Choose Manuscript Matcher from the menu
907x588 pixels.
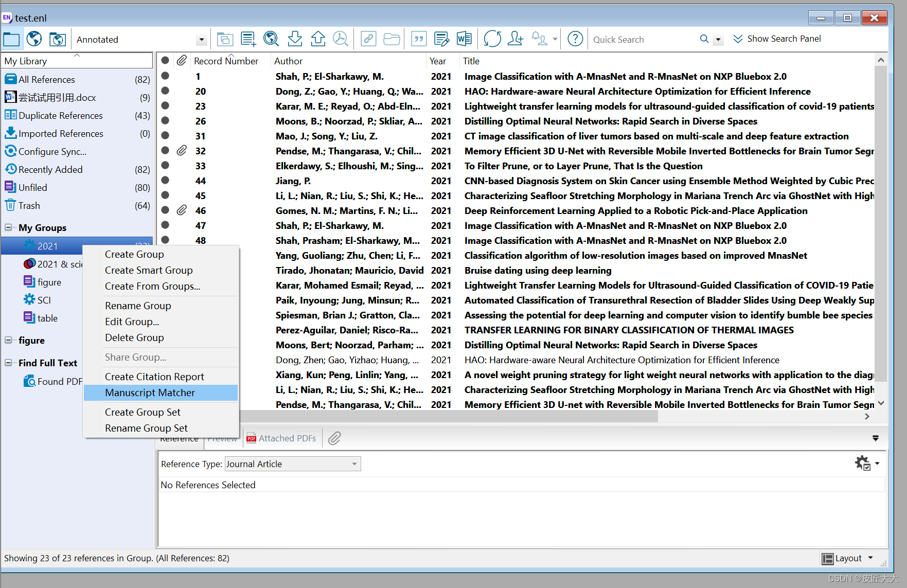click(150, 393)
